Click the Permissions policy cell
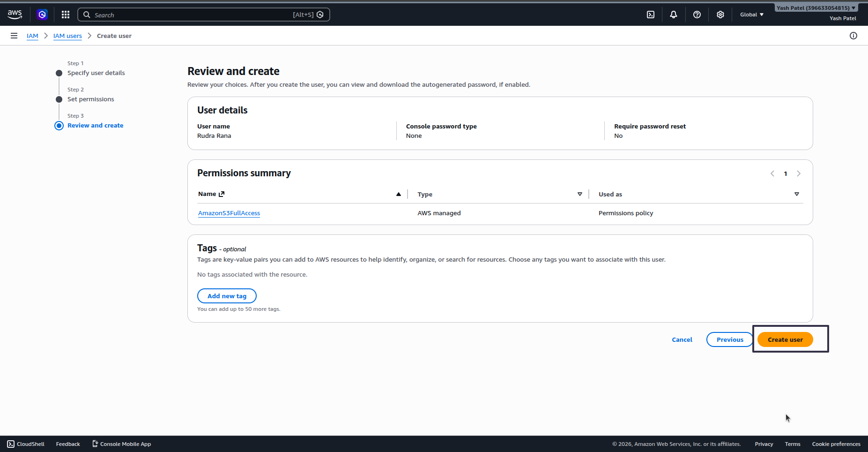The image size is (868, 452). tap(626, 213)
